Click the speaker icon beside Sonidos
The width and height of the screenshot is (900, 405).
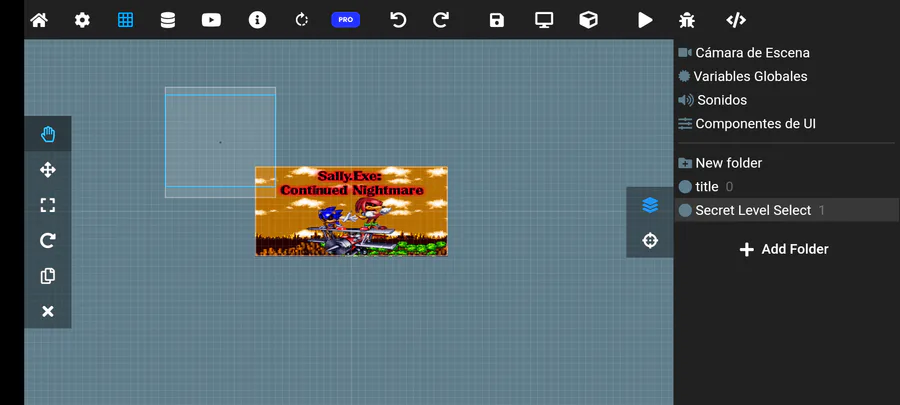686,100
